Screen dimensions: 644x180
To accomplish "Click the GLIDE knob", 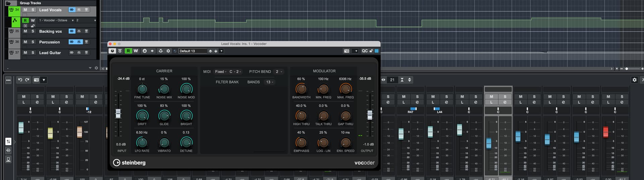I will coord(164,116).
